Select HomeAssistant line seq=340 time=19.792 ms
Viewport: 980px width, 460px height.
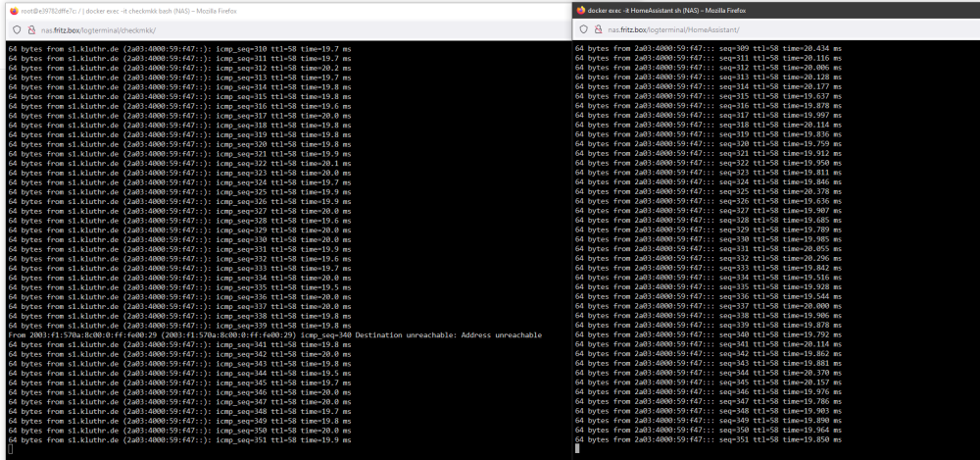pos(709,334)
